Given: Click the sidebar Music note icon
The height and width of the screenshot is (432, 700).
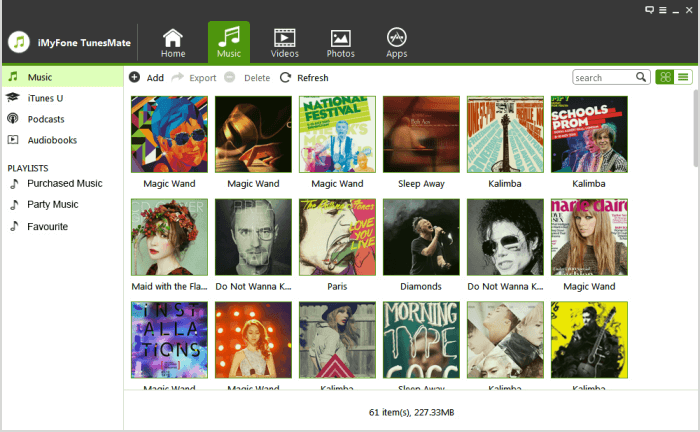Looking at the screenshot, I should tap(13, 77).
